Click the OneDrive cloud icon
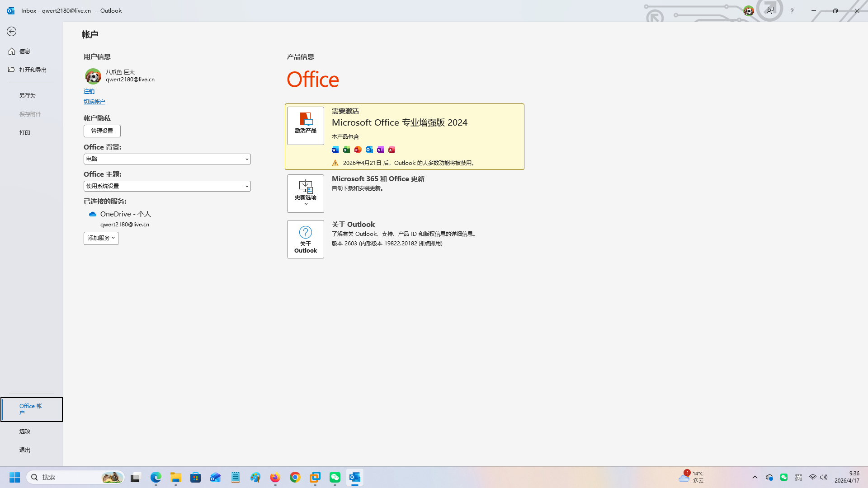 [93, 214]
